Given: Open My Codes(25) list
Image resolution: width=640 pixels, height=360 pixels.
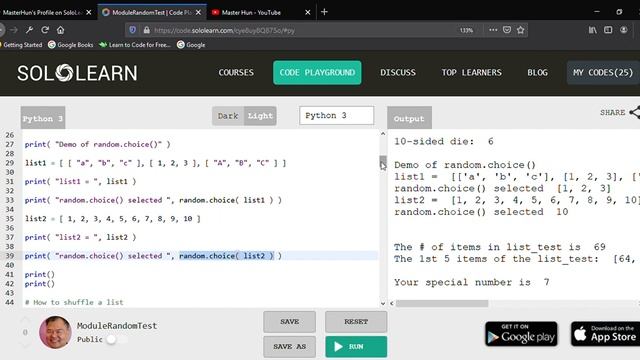Looking at the screenshot, I should (603, 73).
